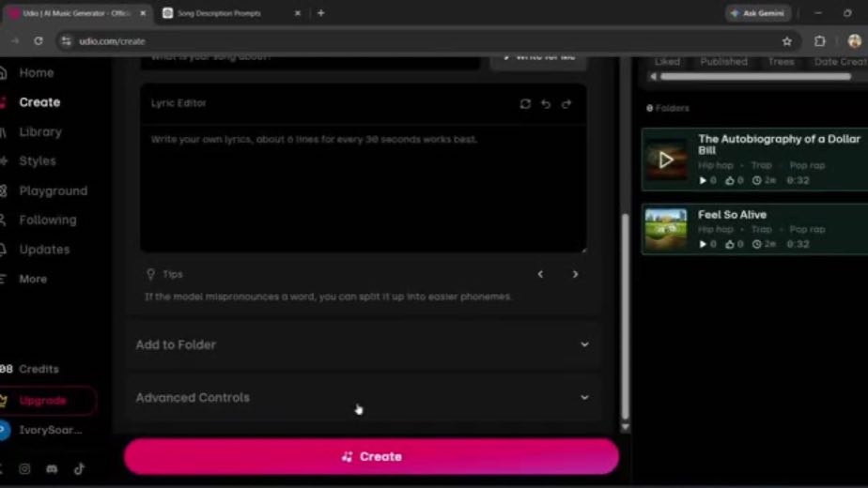Screen dimensions: 868x488
Task: Expand the Add to Folder section
Action: point(364,344)
